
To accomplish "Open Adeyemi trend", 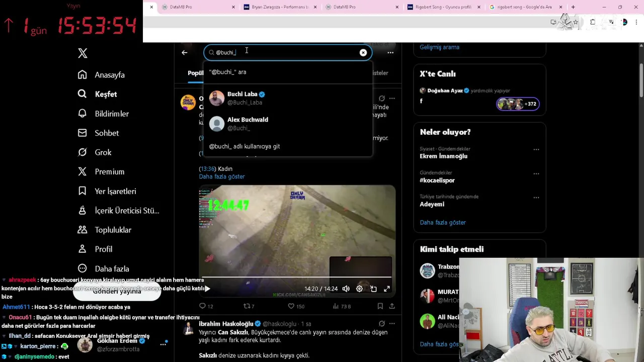I will tap(432, 205).
